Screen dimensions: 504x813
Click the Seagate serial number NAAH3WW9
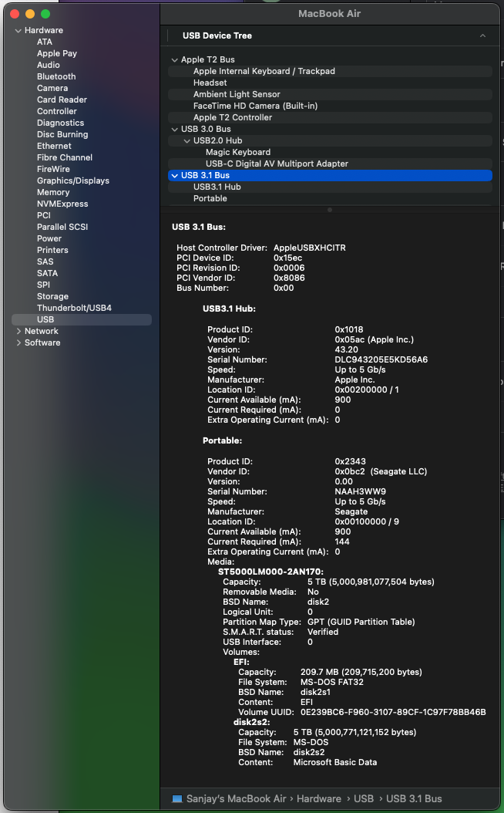click(361, 491)
